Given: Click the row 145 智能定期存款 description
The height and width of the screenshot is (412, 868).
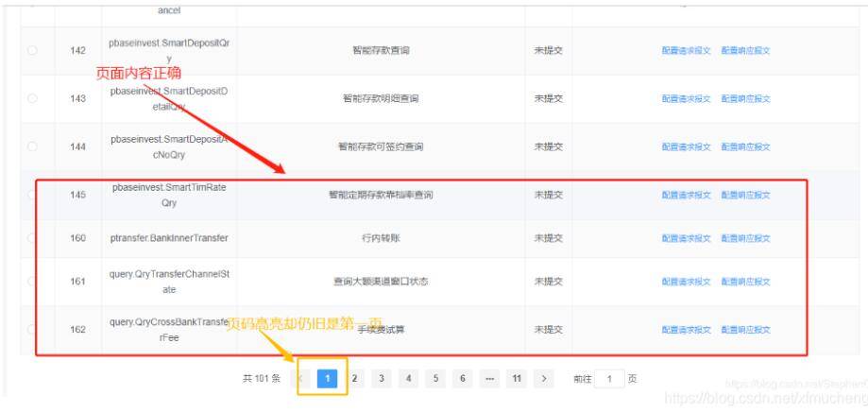Looking at the screenshot, I should pyautogui.click(x=381, y=195).
